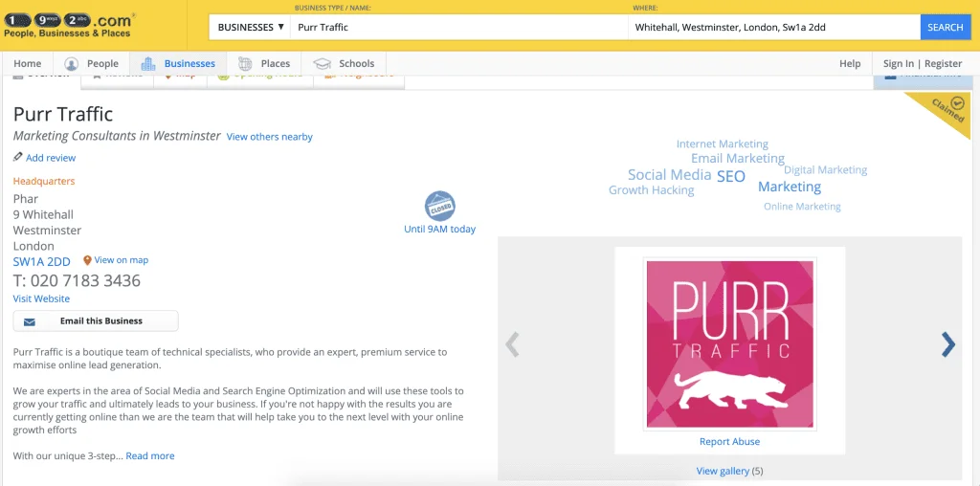Open the Help link
The width and height of the screenshot is (980, 486).
coord(850,63)
